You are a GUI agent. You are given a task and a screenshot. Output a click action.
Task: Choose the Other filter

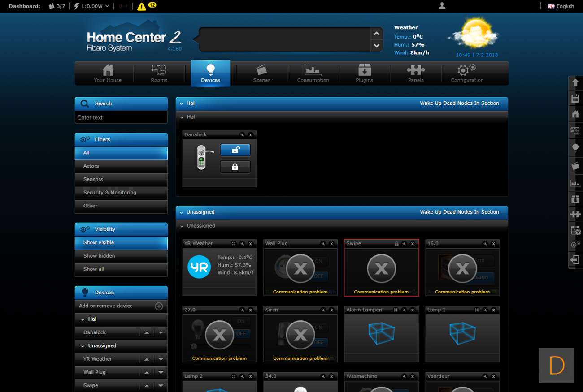pos(121,206)
